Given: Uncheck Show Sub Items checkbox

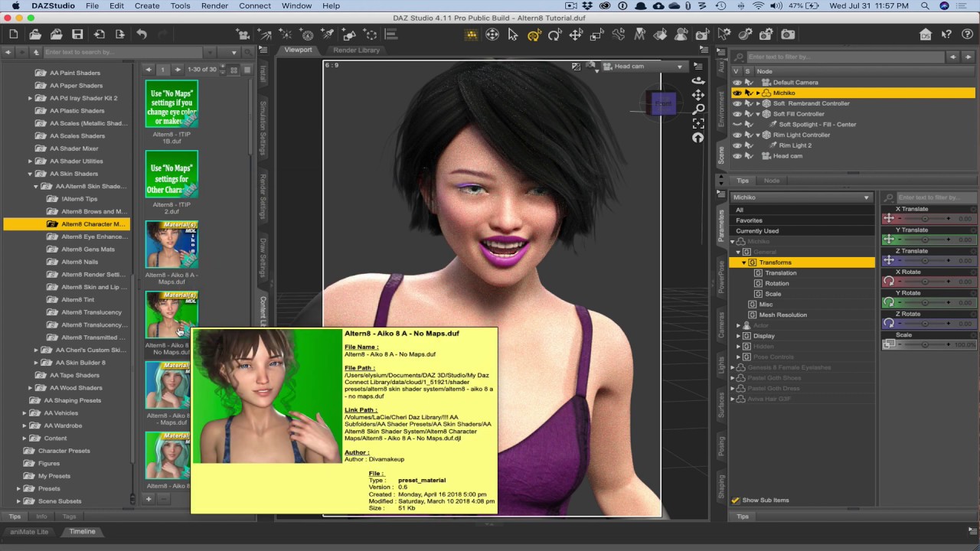Looking at the screenshot, I should point(736,500).
